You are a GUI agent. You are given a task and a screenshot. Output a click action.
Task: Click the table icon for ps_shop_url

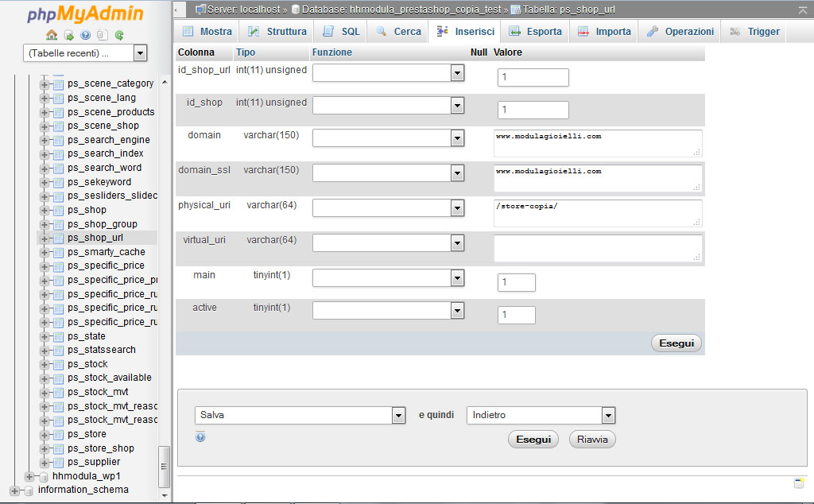(59, 238)
